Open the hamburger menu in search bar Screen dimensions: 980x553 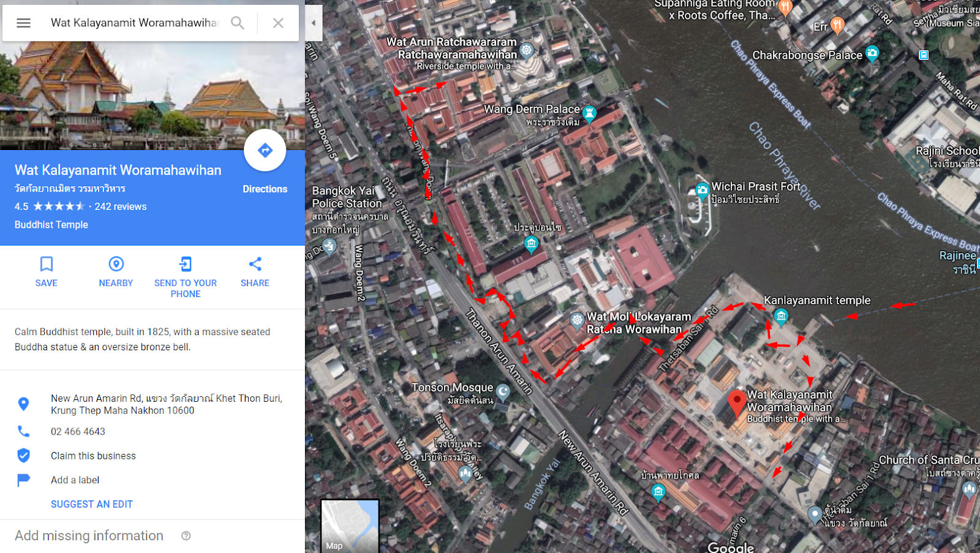(23, 23)
